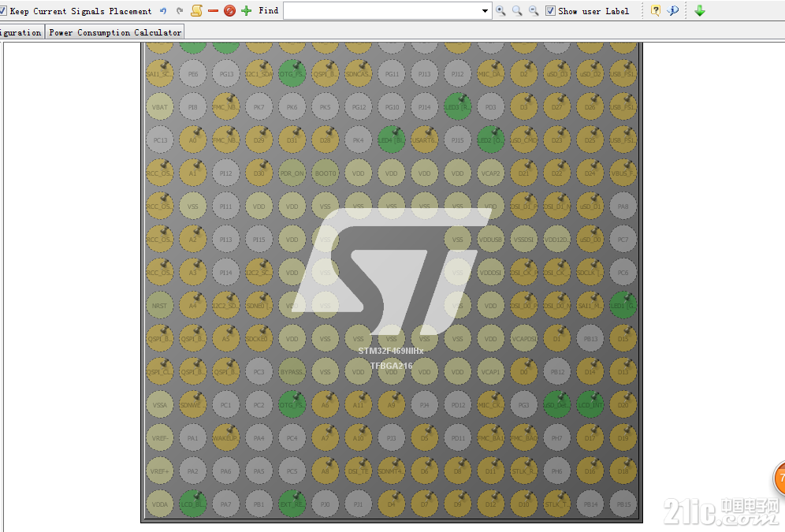Viewport: 785px width, 532px height.
Task: Click the PH7 pin
Action: [557, 438]
